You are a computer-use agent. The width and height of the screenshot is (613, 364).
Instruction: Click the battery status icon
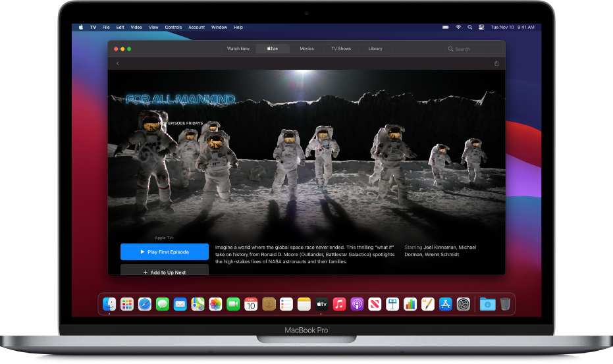pos(446,28)
